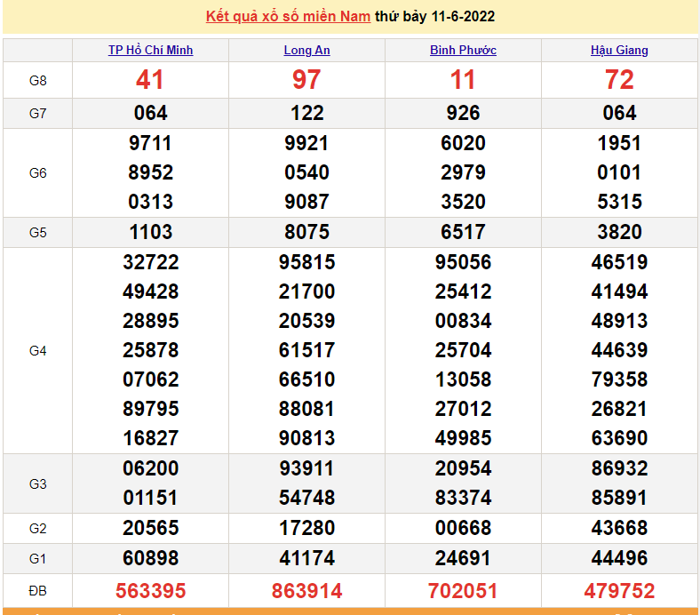Click the Long An column header link
This screenshot has height=615, width=700.
pyautogui.click(x=306, y=50)
